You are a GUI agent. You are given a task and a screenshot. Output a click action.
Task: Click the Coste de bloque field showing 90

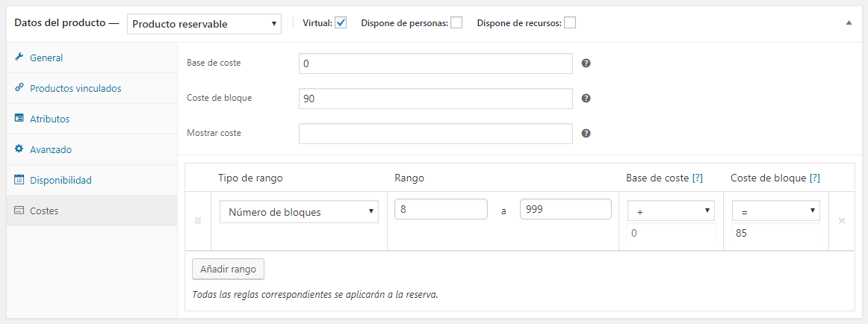435,99
